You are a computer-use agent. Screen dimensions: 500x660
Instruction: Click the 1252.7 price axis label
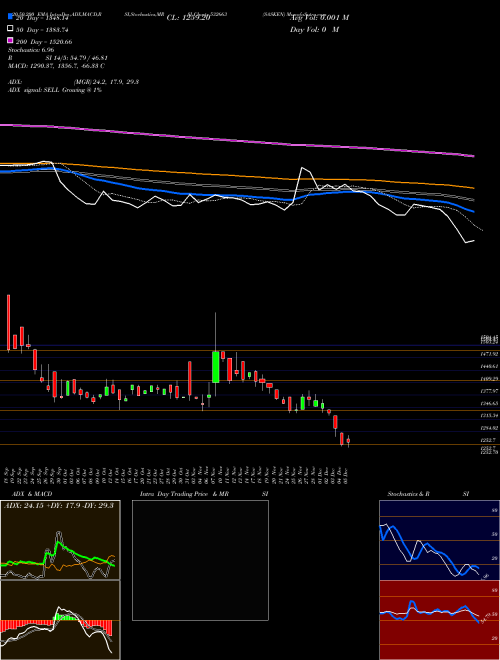488,440
